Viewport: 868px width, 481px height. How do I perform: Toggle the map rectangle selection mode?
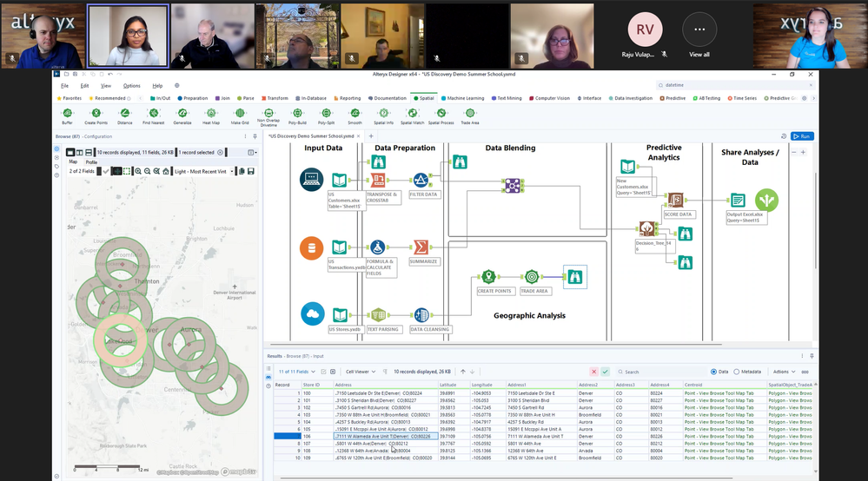(127, 171)
